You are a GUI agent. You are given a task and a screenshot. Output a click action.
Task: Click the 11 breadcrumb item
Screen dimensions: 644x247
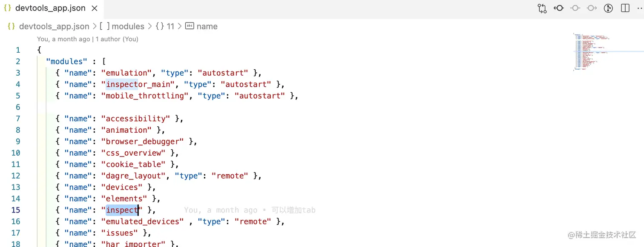tap(170, 26)
